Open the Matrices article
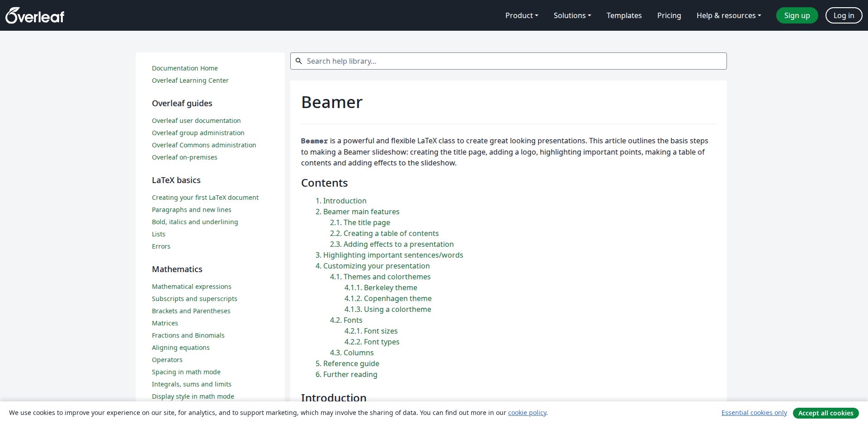The image size is (868, 424). [x=165, y=323]
